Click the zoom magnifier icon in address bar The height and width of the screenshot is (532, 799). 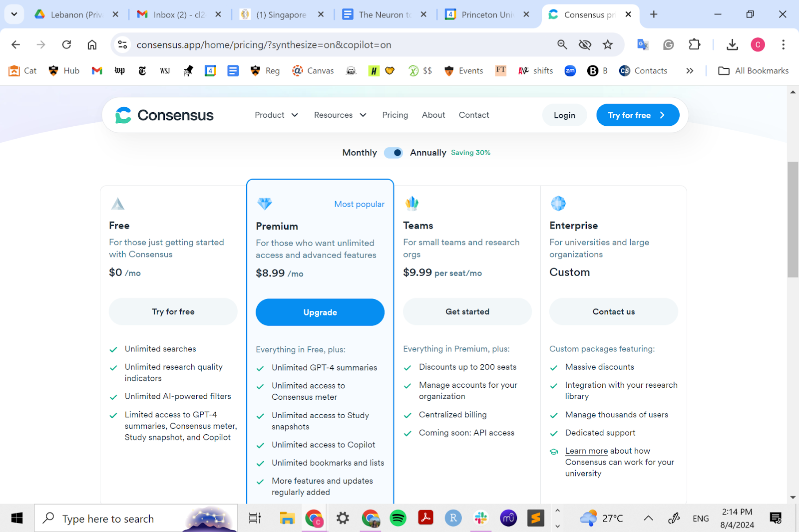pyautogui.click(x=562, y=45)
